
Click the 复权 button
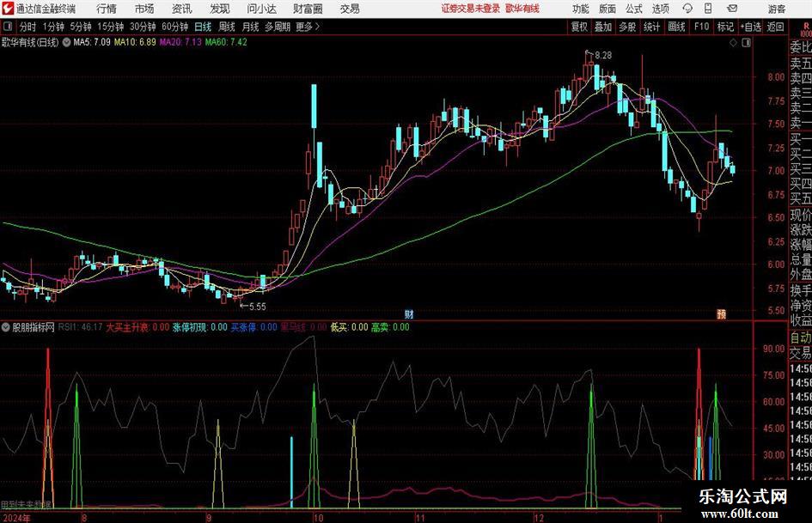click(579, 27)
